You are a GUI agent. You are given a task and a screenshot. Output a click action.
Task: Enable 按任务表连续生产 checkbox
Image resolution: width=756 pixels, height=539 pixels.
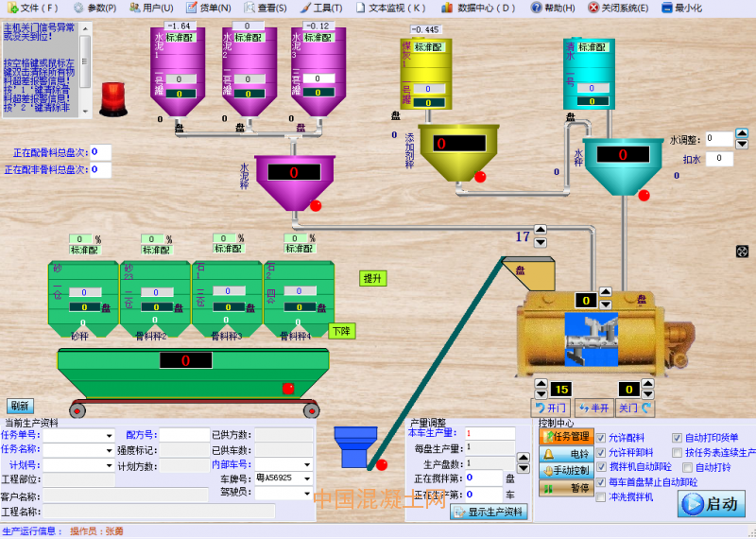(677, 453)
